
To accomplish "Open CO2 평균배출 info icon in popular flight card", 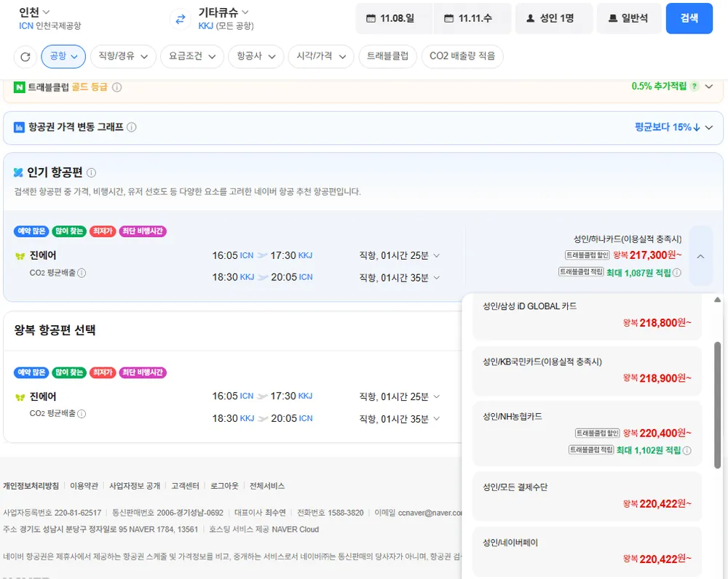I will pos(82,273).
